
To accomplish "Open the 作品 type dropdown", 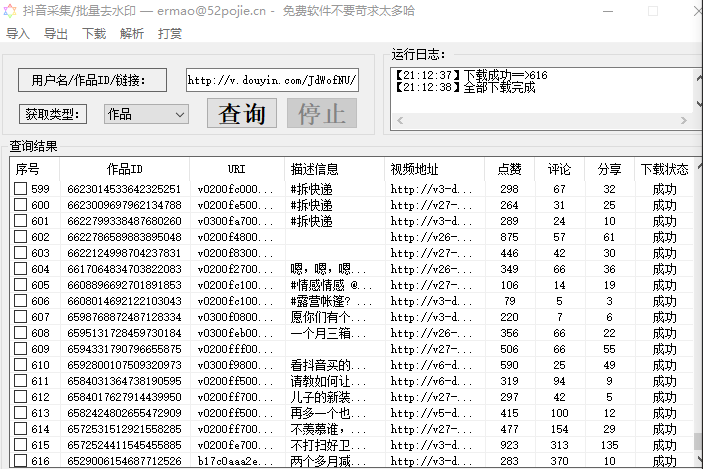I will point(146,114).
